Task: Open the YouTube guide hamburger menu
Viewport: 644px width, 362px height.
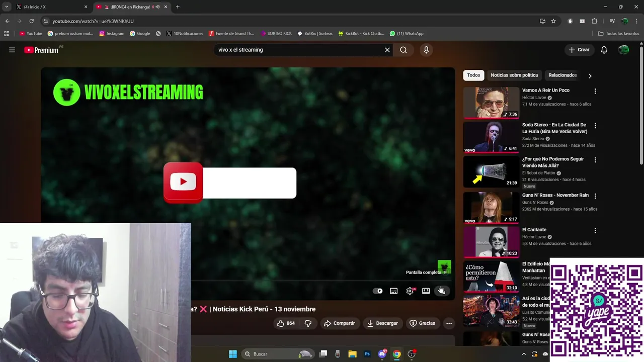Action: click(x=12, y=50)
